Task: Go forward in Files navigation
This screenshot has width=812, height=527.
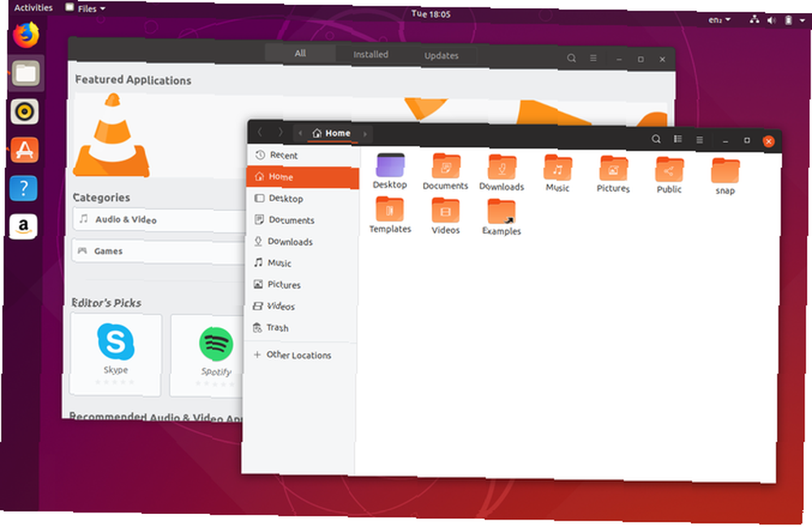Action: tap(280, 132)
